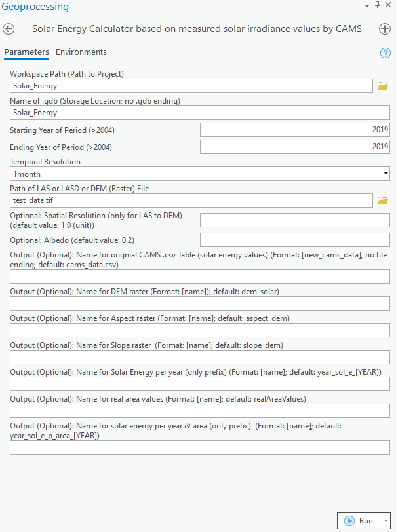Click the Geoprocessing header text

tap(35, 7)
